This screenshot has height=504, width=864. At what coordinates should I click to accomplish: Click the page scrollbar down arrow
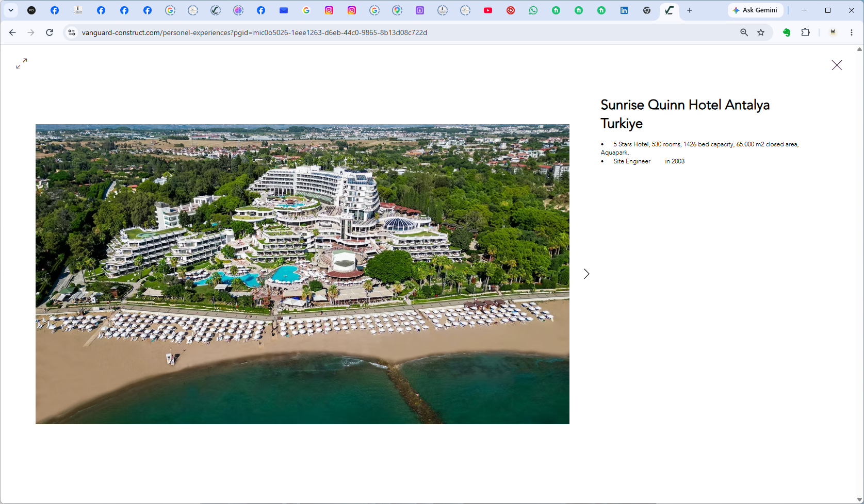click(x=859, y=500)
